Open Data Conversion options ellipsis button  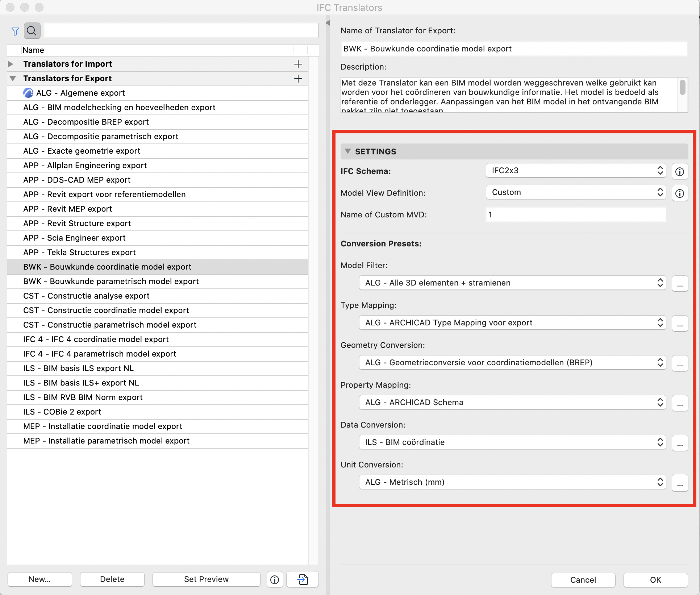(x=680, y=443)
